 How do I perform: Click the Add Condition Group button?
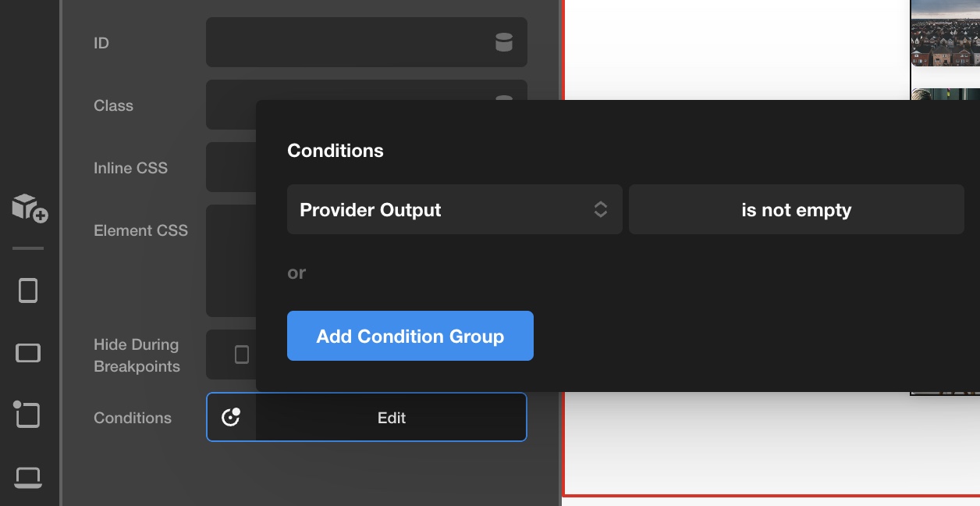(410, 336)
